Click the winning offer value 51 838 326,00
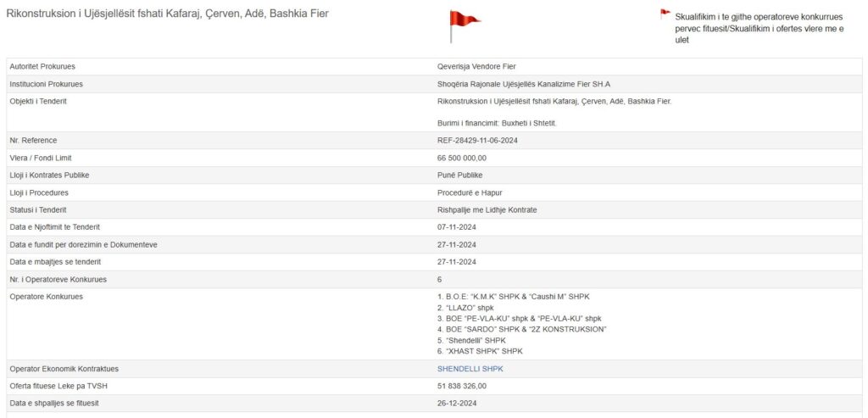The image size is (868, 418). (461, 386)
